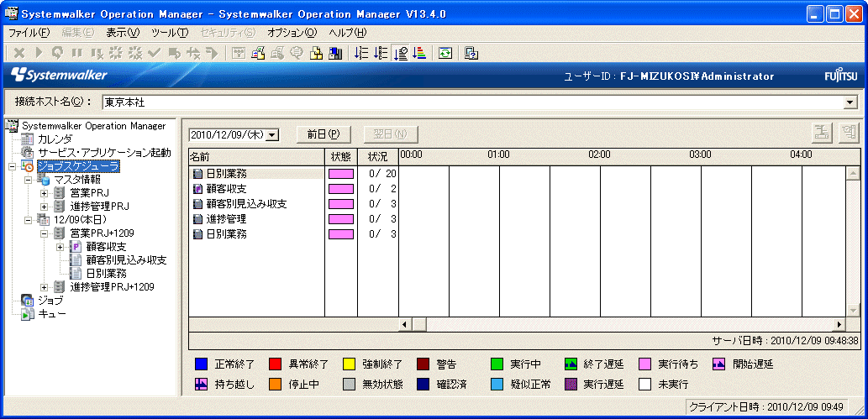Click the 状態 column header
The height and width of the screenshot is (419, 868).
pyautogui.click(x=341, y=156)
